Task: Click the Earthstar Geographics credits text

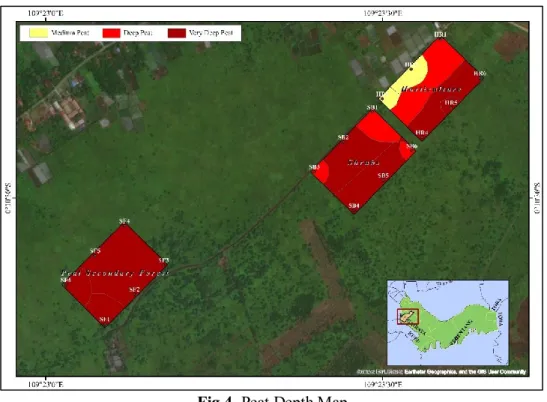Action: pos(441,372)
